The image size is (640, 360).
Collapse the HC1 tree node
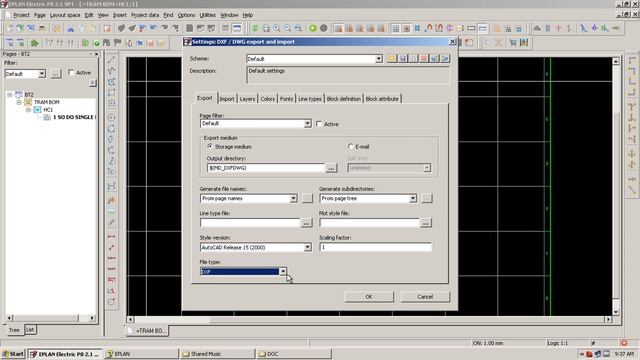tap(28, 110)
